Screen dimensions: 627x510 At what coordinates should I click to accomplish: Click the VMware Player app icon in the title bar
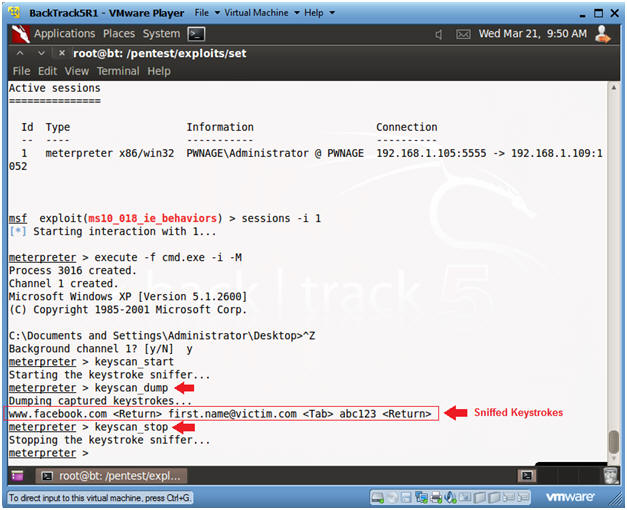pos(15,13)
